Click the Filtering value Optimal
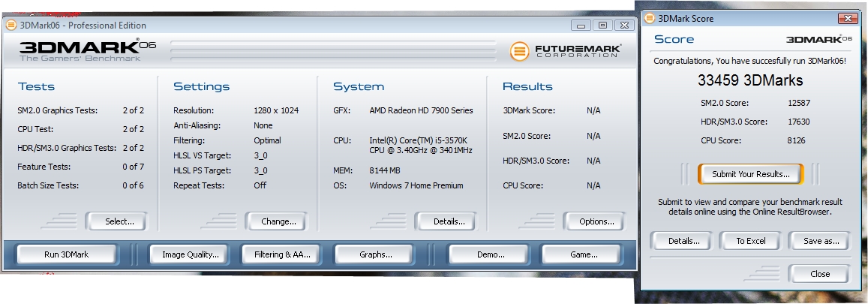Image resolution: width=868 pixels, height=304 pixels. click(x=267, y=140)
